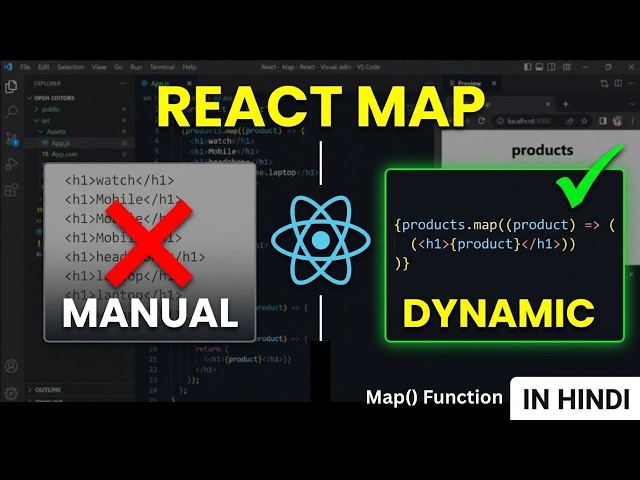640x480 pixels.
Task: Click Explorer more actions ellipsis
Action: 123,83
